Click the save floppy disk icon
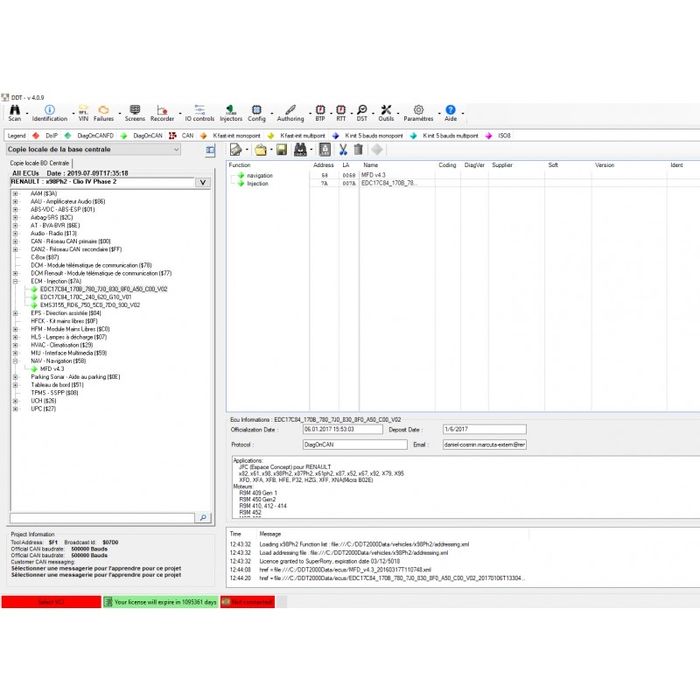The image size is (700, 700). coord(281,150)
